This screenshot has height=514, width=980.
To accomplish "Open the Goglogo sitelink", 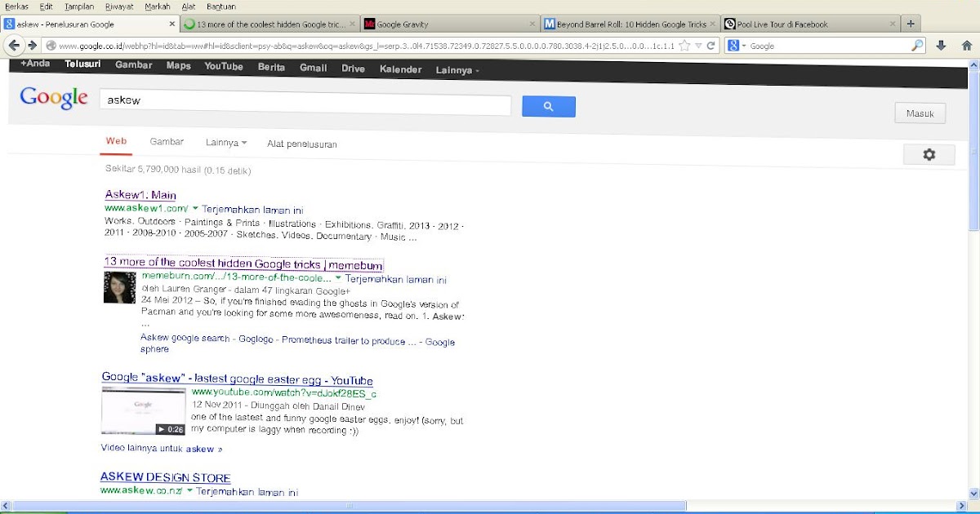I will click(x=256, y=339).
